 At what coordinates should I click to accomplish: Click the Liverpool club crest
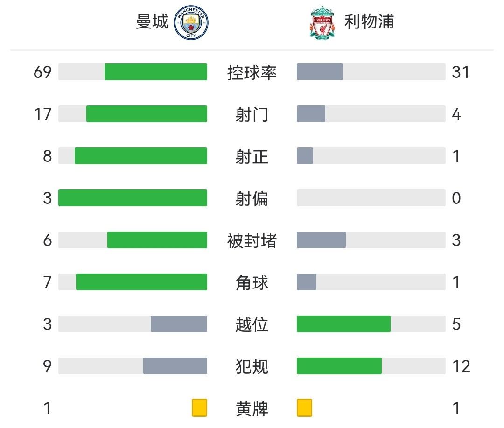322,22
